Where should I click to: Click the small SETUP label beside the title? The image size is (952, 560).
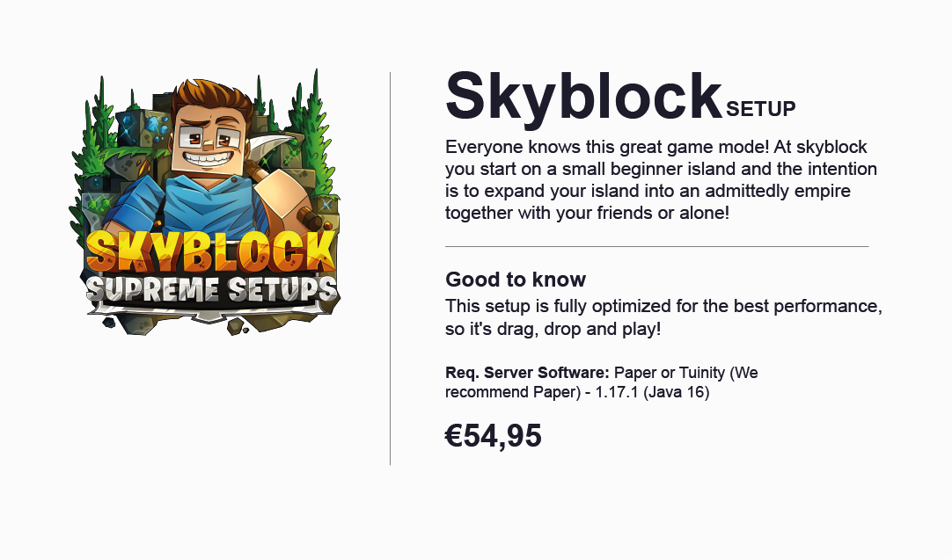click(761, 109)
